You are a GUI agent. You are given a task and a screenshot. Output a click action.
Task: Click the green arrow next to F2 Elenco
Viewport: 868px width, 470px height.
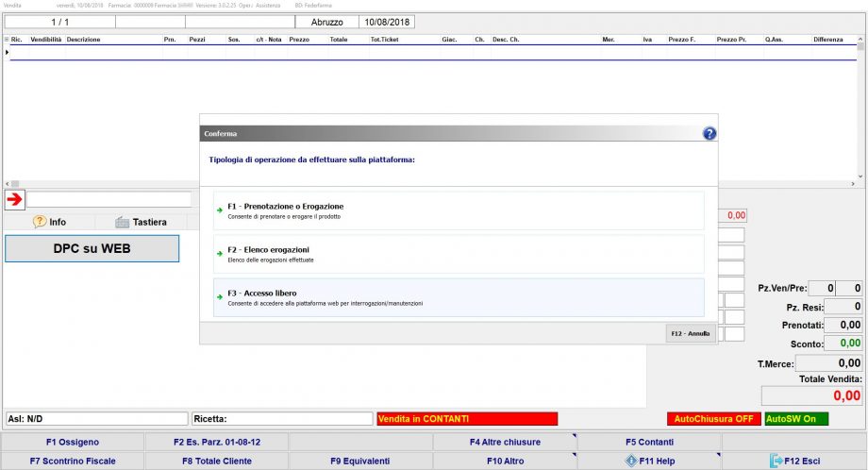point(220,251)
